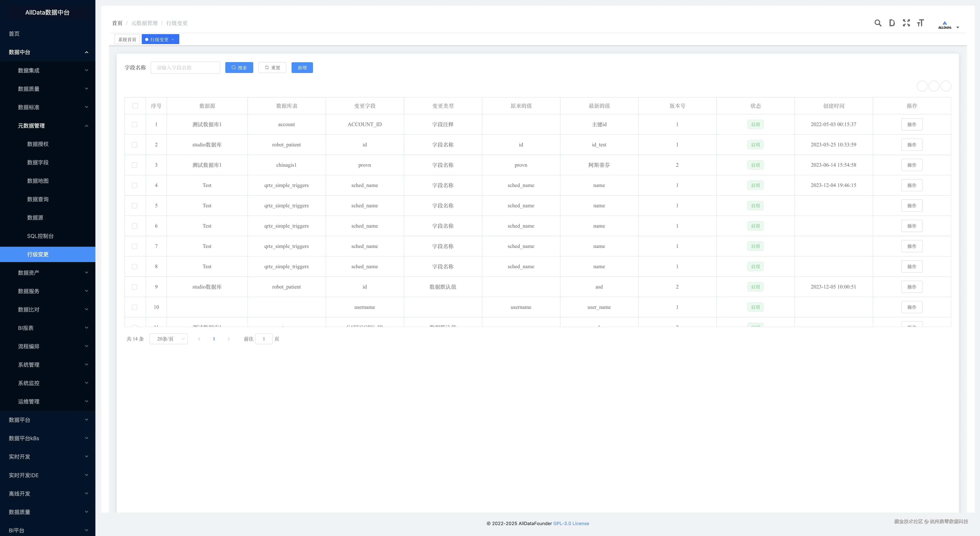Toggle fullscreen with the expand arrows icon
Viewport: 980px width, 536px height.
click(906, 23)
